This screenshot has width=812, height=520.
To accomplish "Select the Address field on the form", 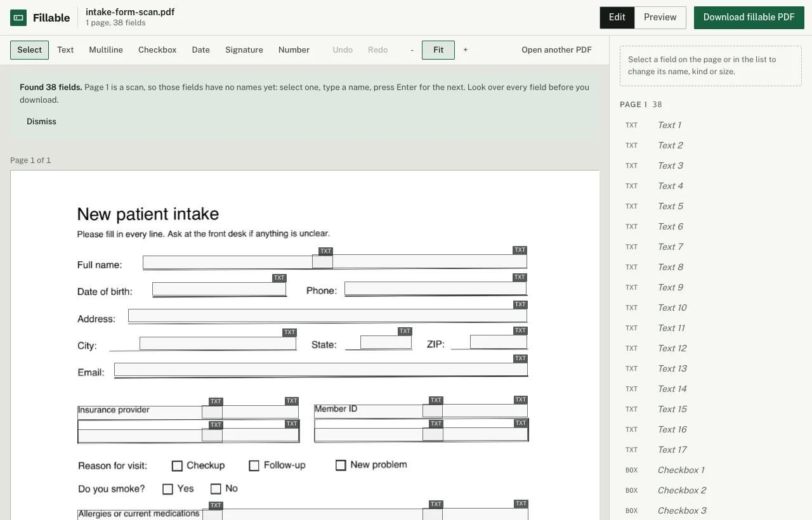I will (327, 316).
